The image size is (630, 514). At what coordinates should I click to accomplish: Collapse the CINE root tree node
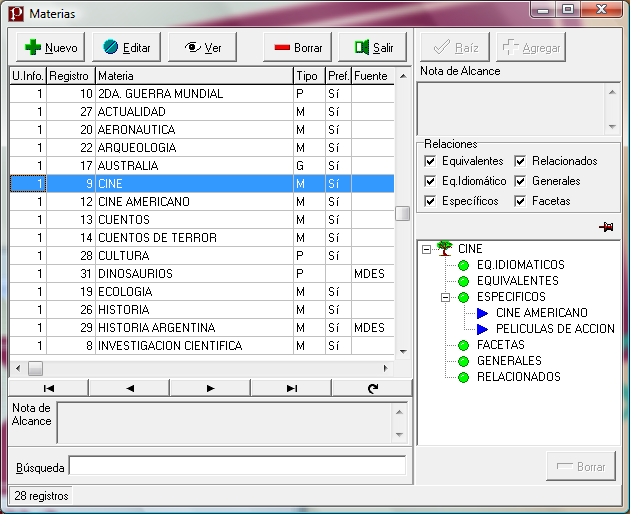pos(427,249)
